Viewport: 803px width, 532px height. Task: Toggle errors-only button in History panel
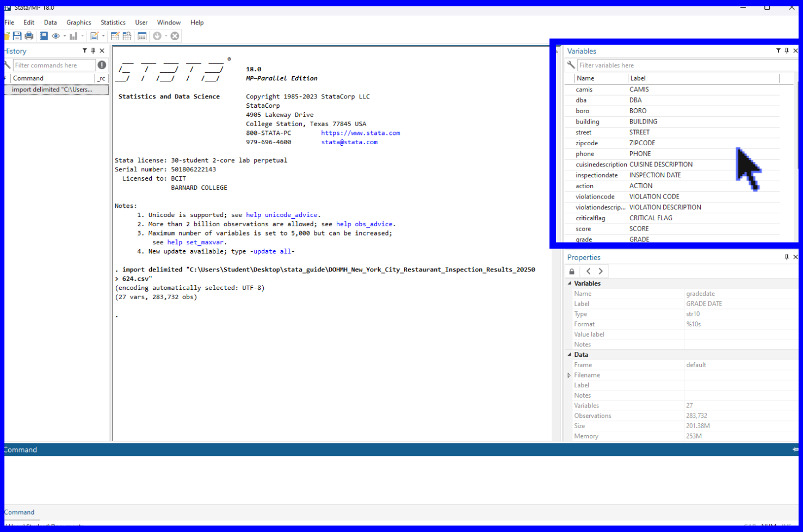(x=102, y=65)
